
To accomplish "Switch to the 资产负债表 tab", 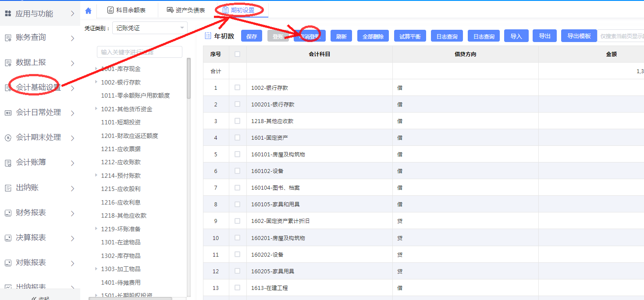I will (x=186, y=10).
